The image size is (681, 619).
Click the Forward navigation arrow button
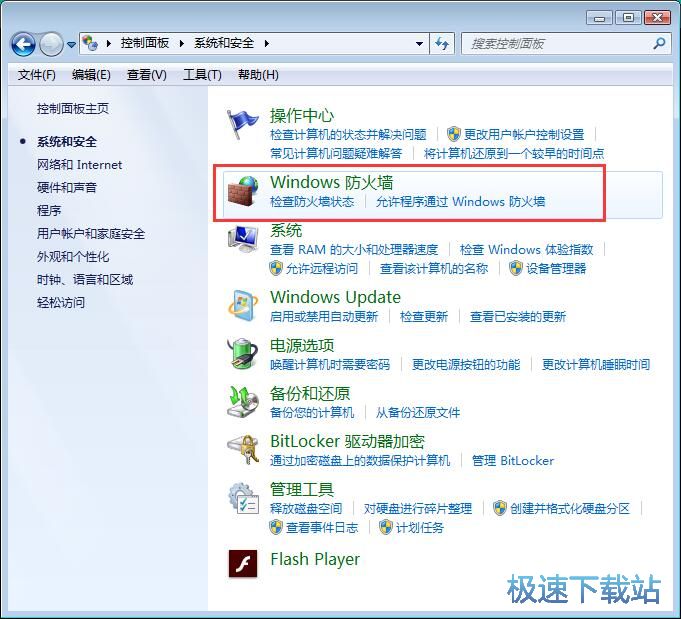[x=51, y=44]
